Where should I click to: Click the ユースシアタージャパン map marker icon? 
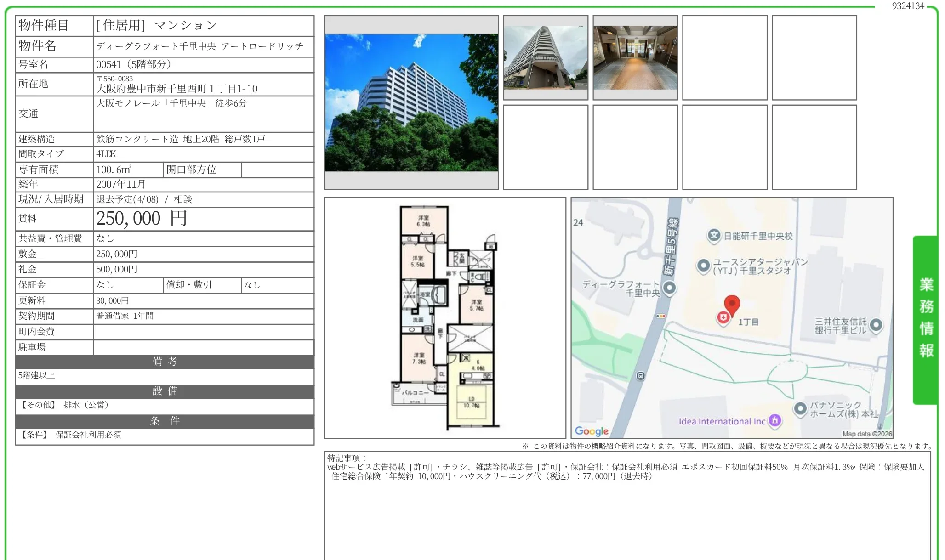pyautogui.click(x=703, y=266)
